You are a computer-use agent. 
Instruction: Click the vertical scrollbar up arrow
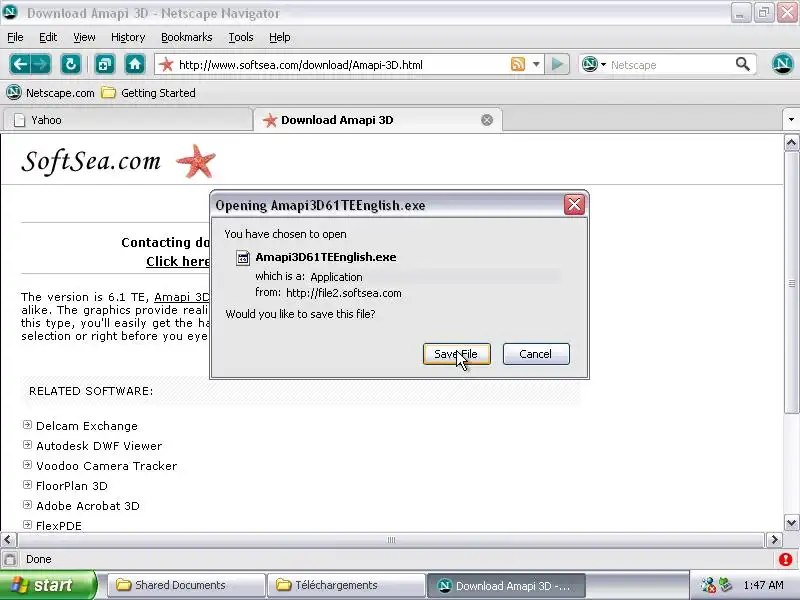tap(791, 143)
